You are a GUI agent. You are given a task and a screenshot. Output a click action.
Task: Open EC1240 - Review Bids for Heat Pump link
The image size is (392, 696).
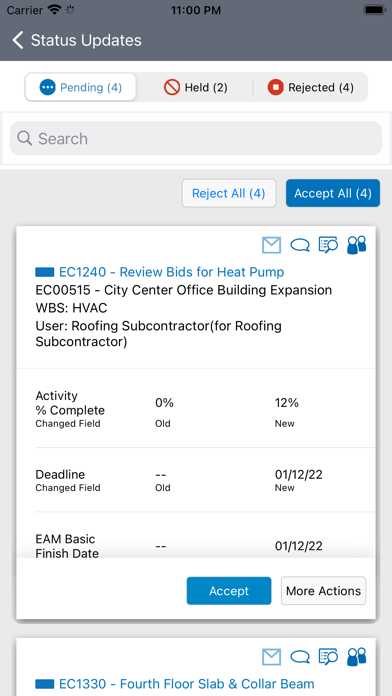(x=171, y=272)
